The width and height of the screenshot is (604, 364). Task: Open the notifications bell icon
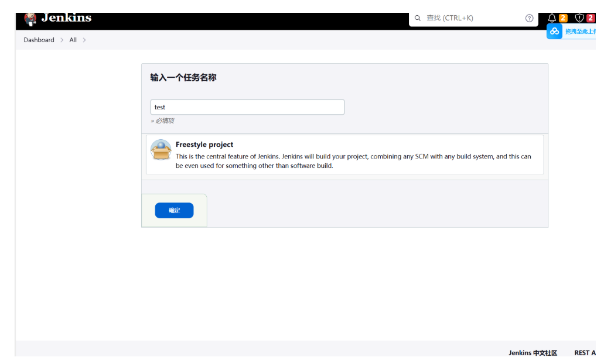(552, 18)
